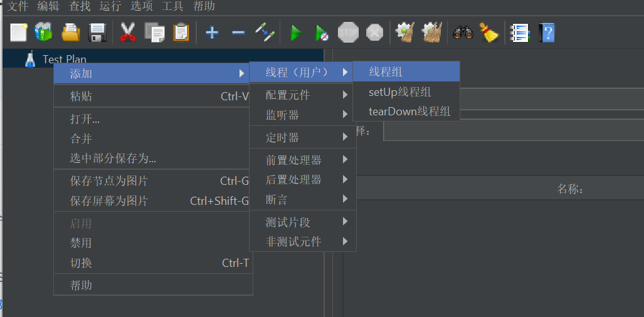
Task: Click the minus Collapse All icon
Action: click(238, 32)
